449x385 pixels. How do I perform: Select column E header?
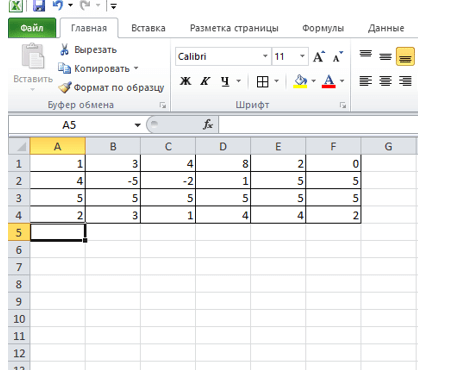(278, 146)
